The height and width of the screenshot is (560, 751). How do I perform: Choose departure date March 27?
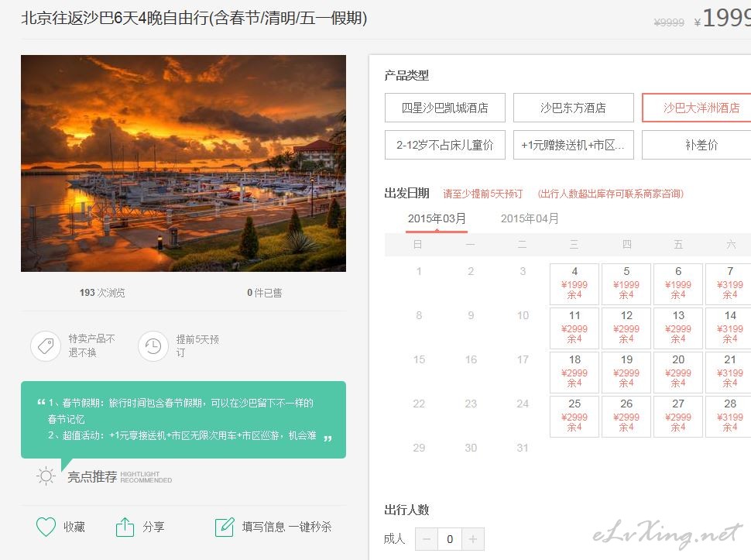tap(677, 416)
